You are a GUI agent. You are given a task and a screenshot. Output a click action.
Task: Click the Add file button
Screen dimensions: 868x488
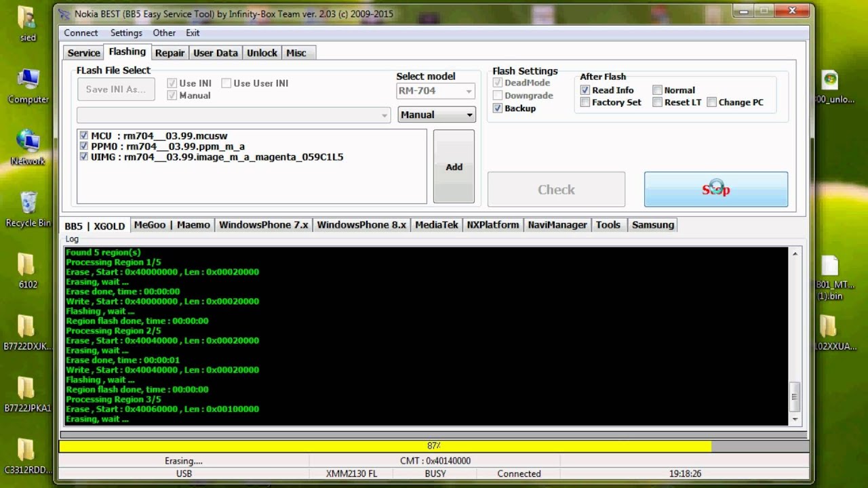[454, 167]
